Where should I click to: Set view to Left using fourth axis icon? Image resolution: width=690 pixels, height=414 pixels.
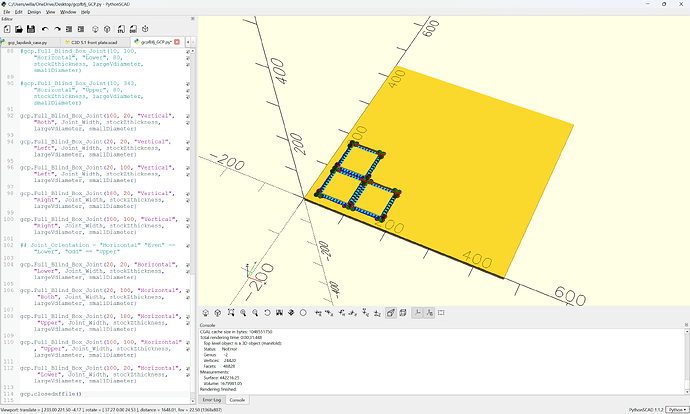(353, 313)
